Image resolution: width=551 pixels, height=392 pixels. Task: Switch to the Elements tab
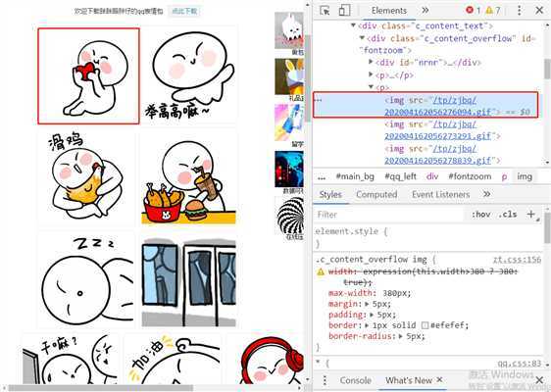[389, 11]
